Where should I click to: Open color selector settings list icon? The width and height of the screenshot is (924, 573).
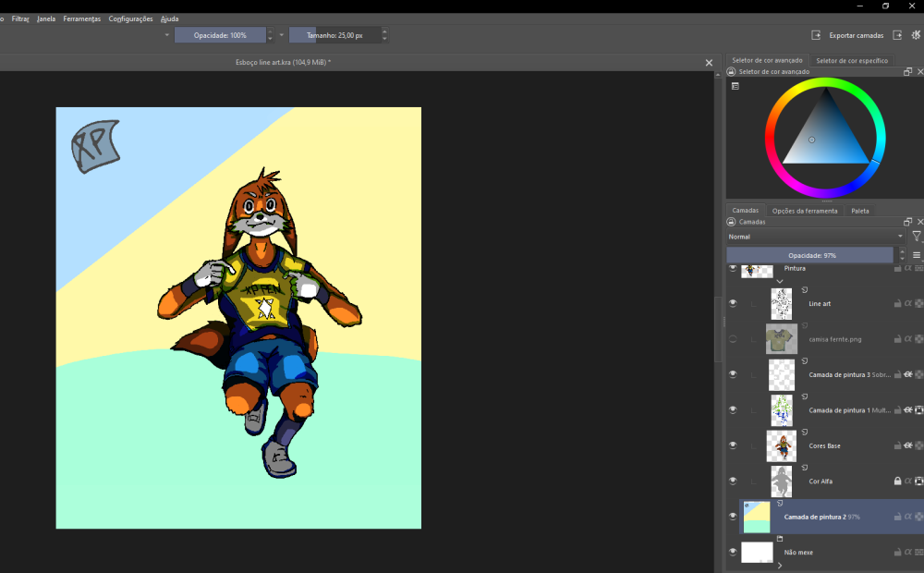coord(736,86)
